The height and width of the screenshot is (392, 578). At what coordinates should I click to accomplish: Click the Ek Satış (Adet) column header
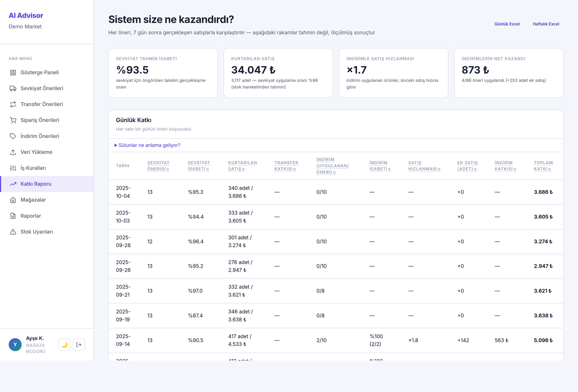[467, 166]
